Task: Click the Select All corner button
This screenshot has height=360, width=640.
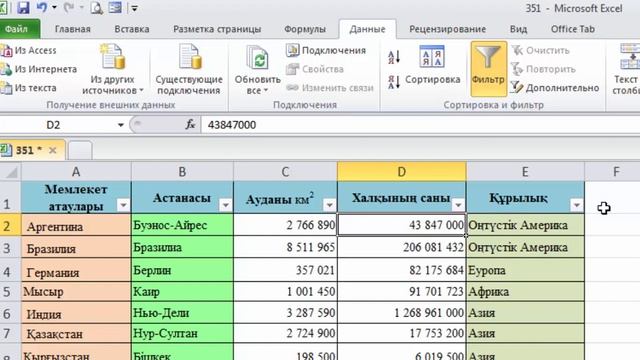Action: (10, 172)
